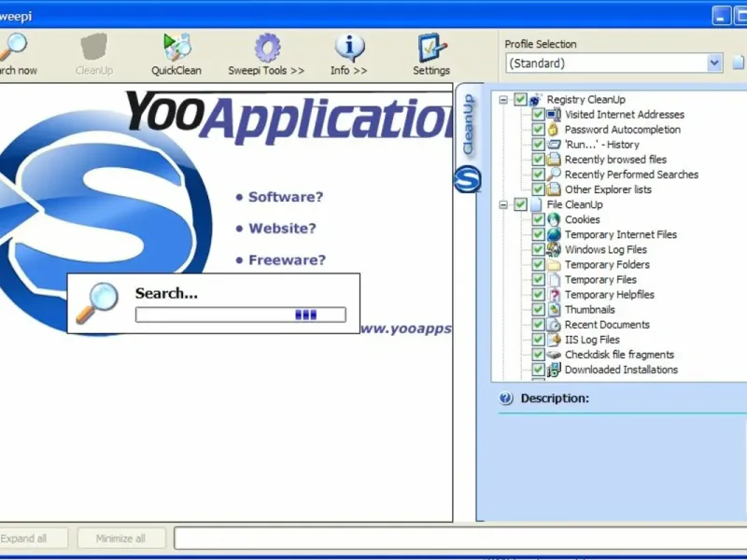Viewport: 747px width, 560px height.
Task: Uncheck the Registry CleanUp checkbox
Action: 520,100
